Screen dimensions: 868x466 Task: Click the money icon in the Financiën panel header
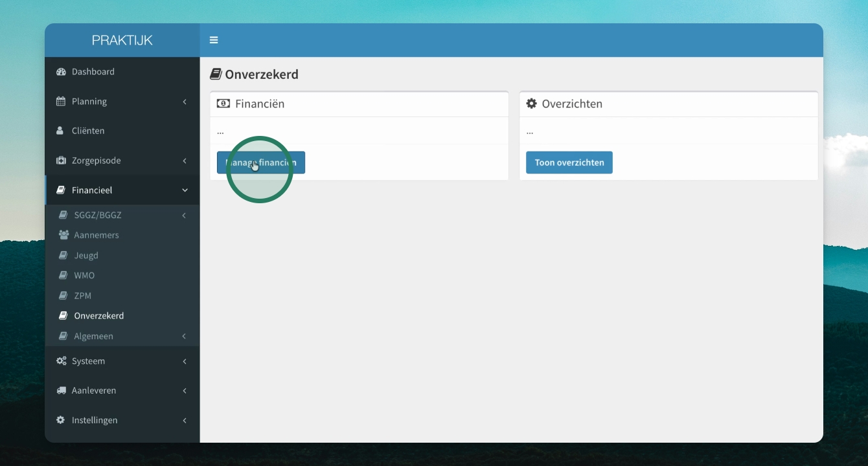coord(223,104)
